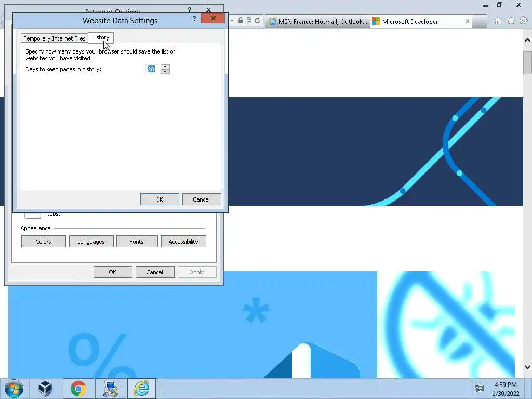The width and height of the screenshot is (532, 399).
Task: Open Languages in Internet Options
Action: point(91,242)
